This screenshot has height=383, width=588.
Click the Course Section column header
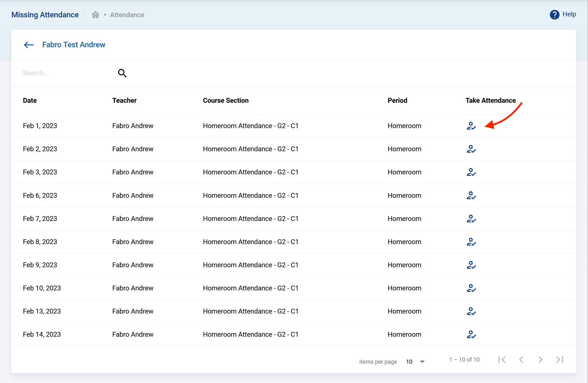click(x=226, y=101)
